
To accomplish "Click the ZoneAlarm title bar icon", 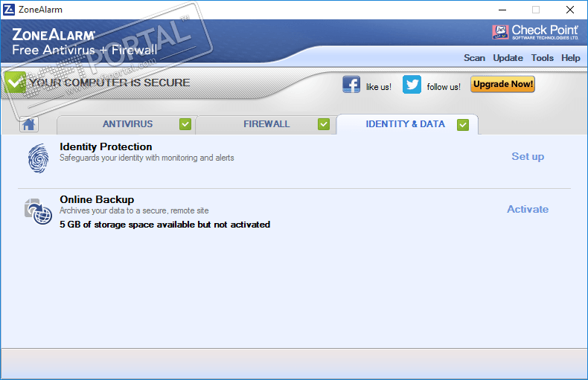I will click(8, 10).
